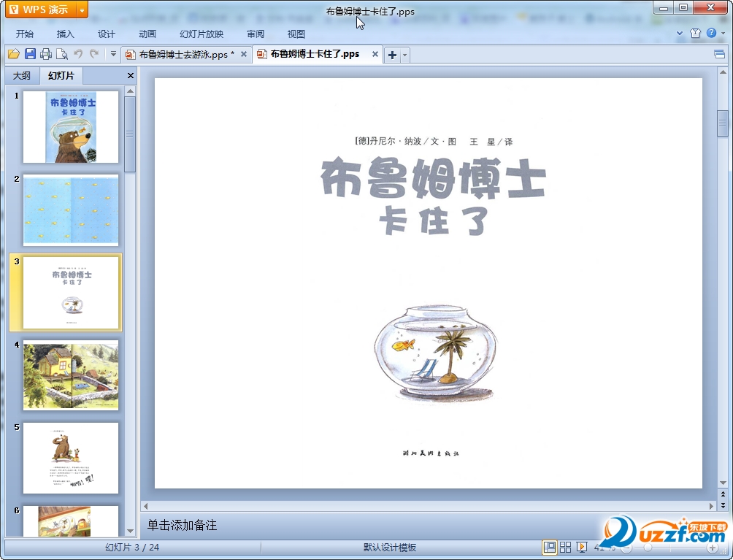
Task: Click the 幻灯片 3 / 24 status text
Action: pos(132,548)
